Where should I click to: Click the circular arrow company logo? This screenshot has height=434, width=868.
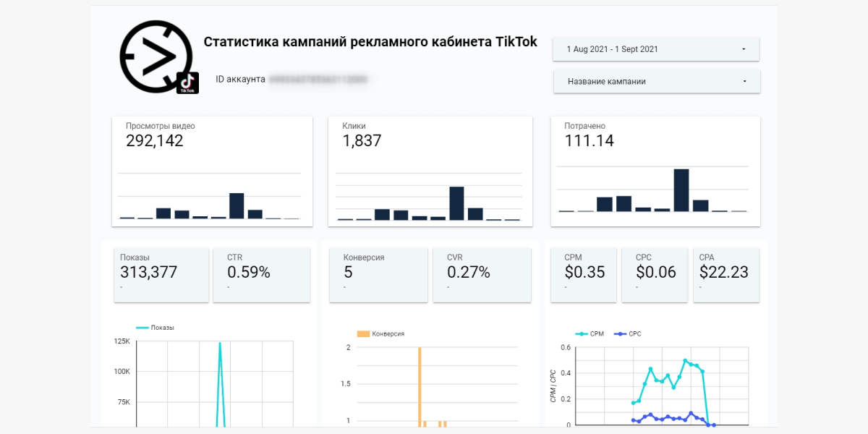tap(155, 56)
